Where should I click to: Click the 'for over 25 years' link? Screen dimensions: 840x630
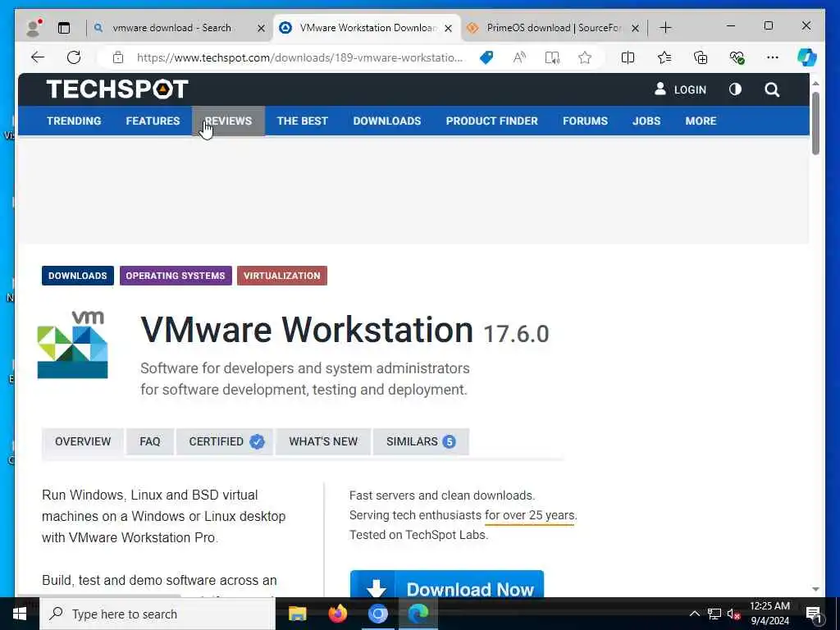(x=531, y=515)
